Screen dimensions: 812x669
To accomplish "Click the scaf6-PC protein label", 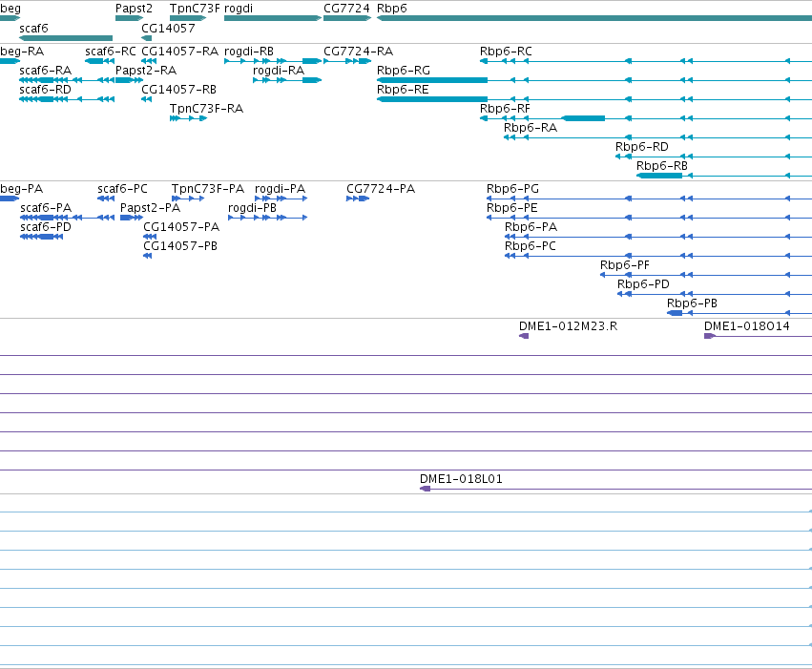I will (122, 188).
